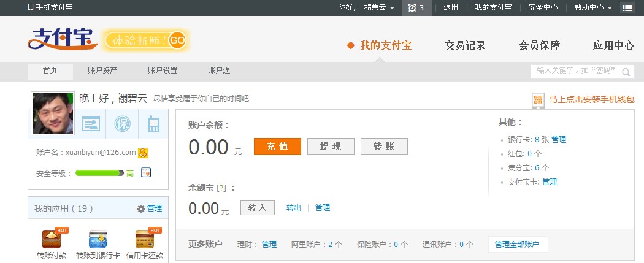Click the green security level progress bar
The width and height of the screenshot is (644, 263).
pos(99,173)
